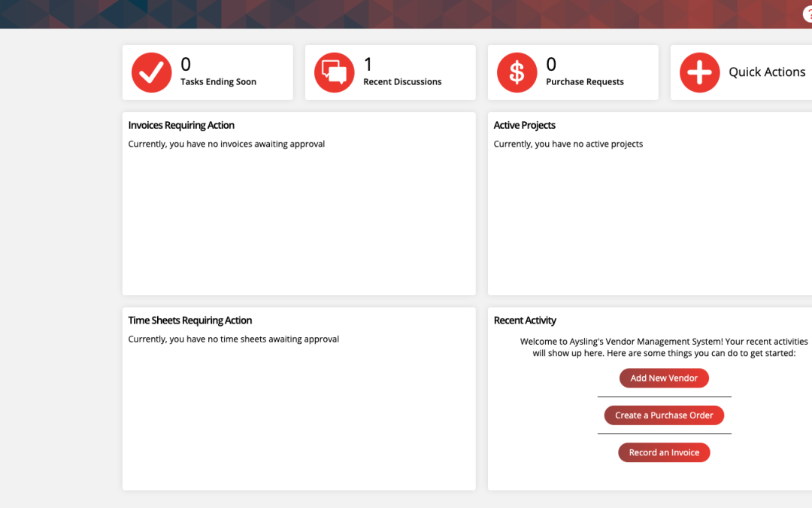Select the Record an Invoice button
The width and height of the screenshot is (812, 508).
click(664, 452)
